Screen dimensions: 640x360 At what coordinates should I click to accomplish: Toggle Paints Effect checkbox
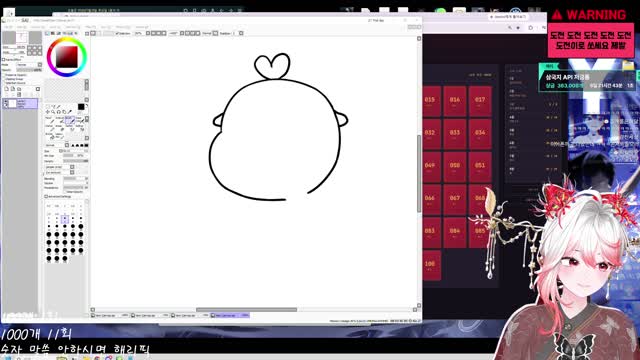click(4, 60)
